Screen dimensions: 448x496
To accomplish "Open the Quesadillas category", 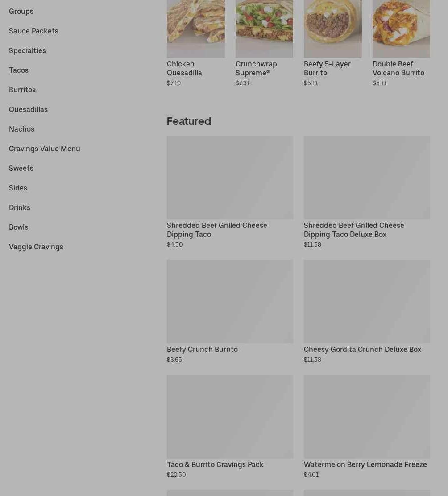I will [x=28, y=109].
